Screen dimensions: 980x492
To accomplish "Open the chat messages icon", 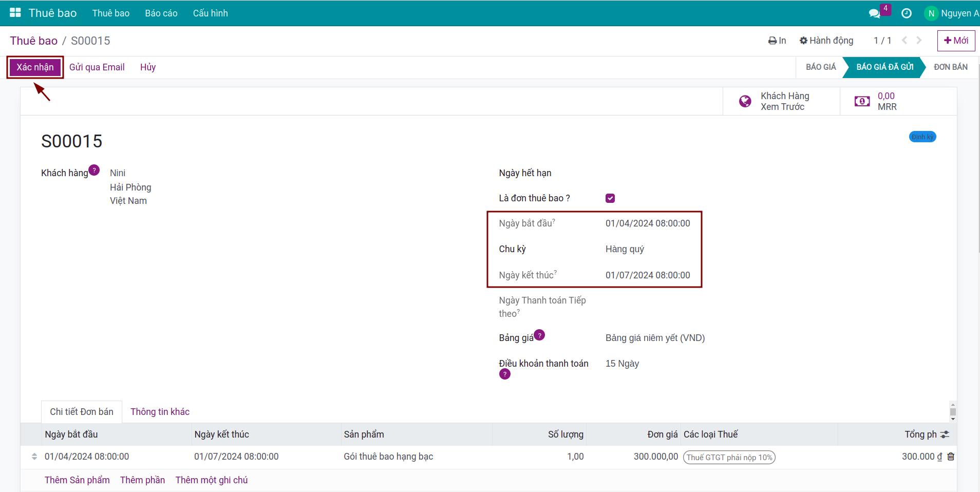I will (874, 13).
